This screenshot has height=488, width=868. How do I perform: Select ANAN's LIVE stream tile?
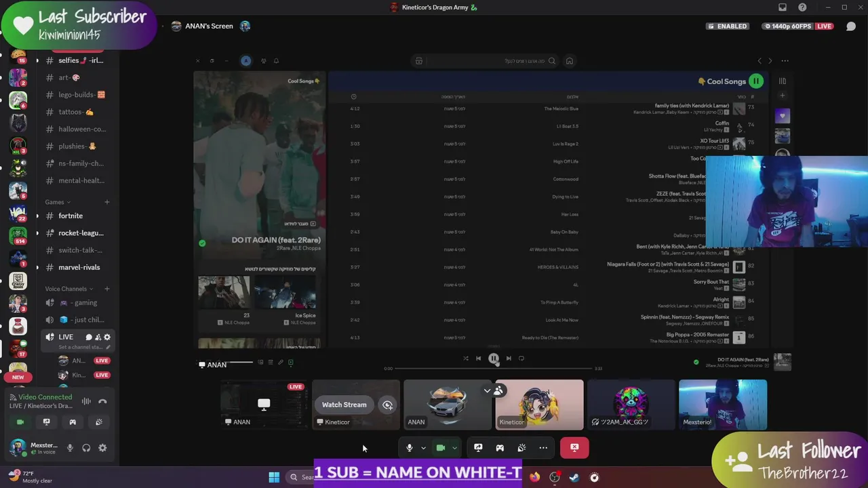pos(264,405)
